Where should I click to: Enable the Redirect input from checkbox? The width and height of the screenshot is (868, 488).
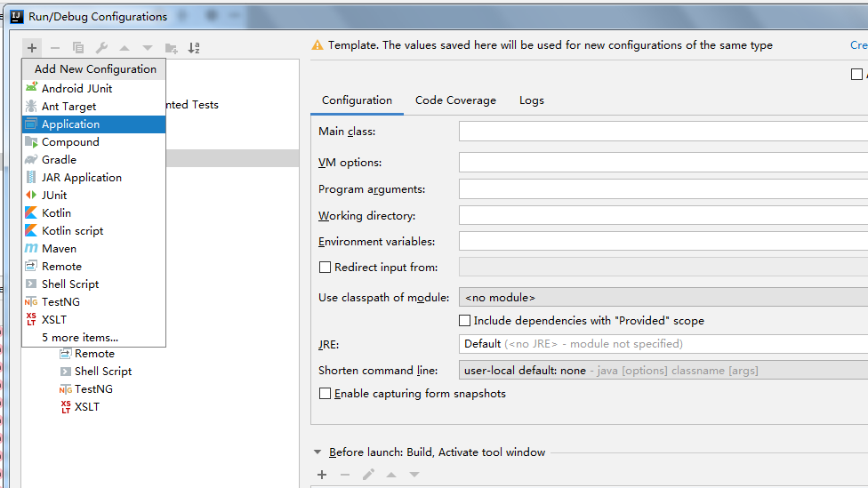pyautogui.click(x=325, y=268)
